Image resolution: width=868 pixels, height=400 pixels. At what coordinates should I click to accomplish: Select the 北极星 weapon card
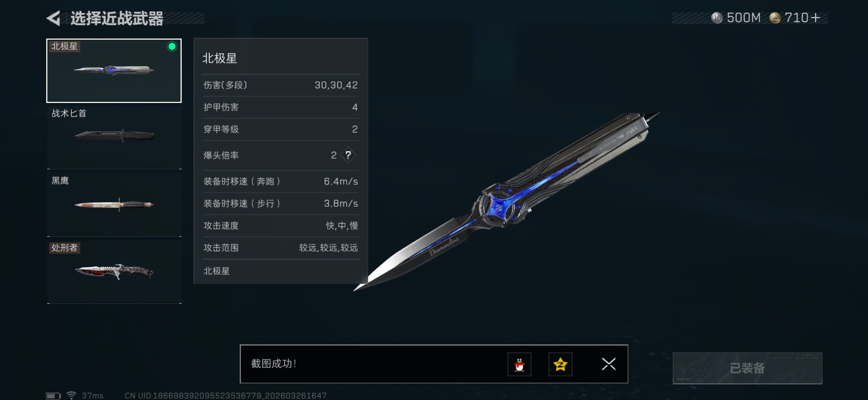coord(114,71)
